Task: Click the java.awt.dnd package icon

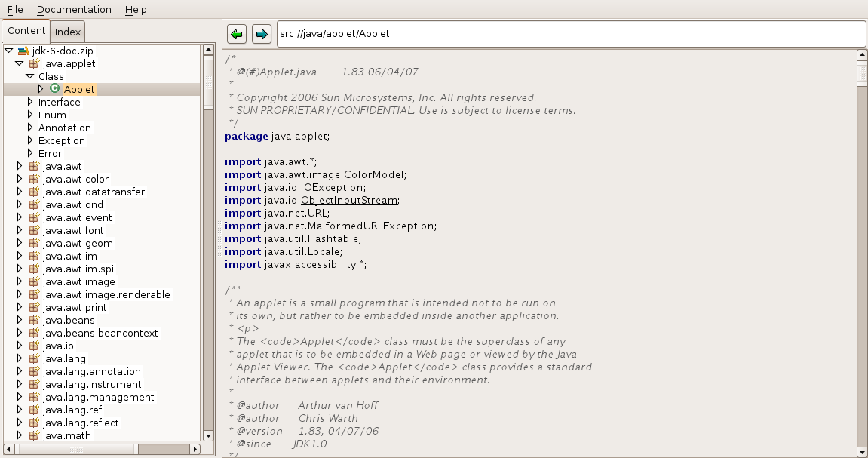Action: coord(34,204)
